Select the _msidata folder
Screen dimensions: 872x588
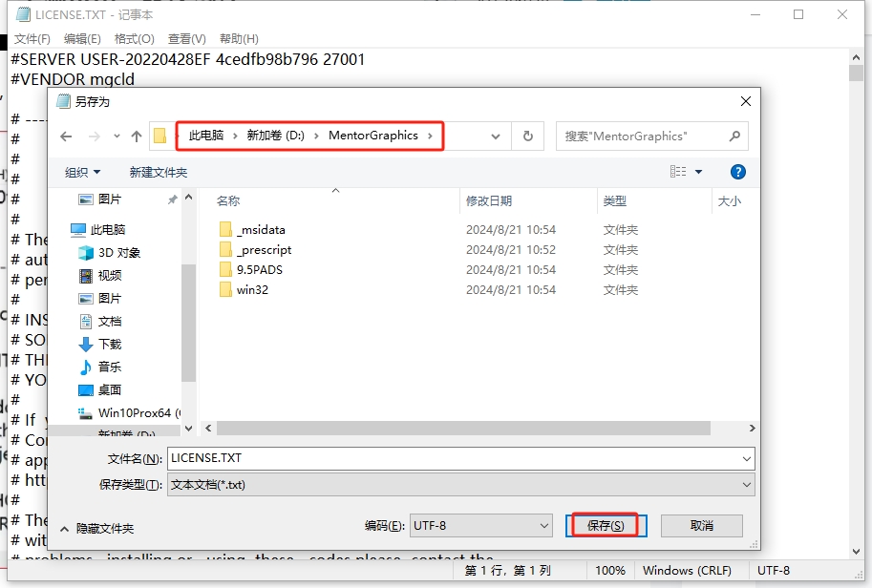pos(252,229)
